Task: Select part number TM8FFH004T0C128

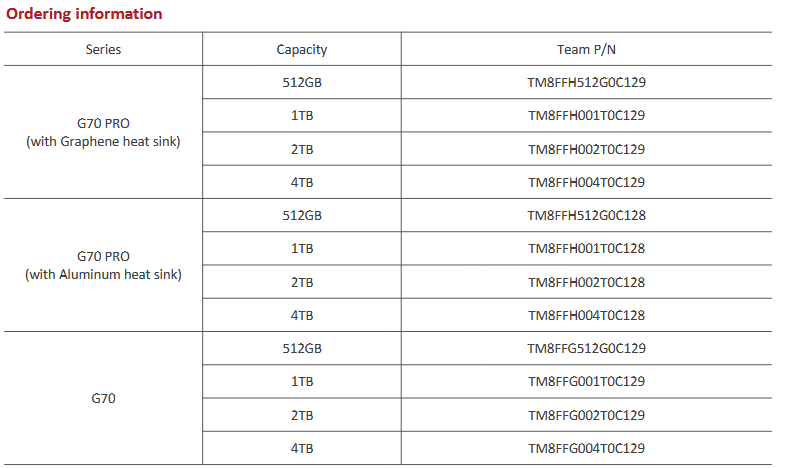Action: tap(587, 315)
